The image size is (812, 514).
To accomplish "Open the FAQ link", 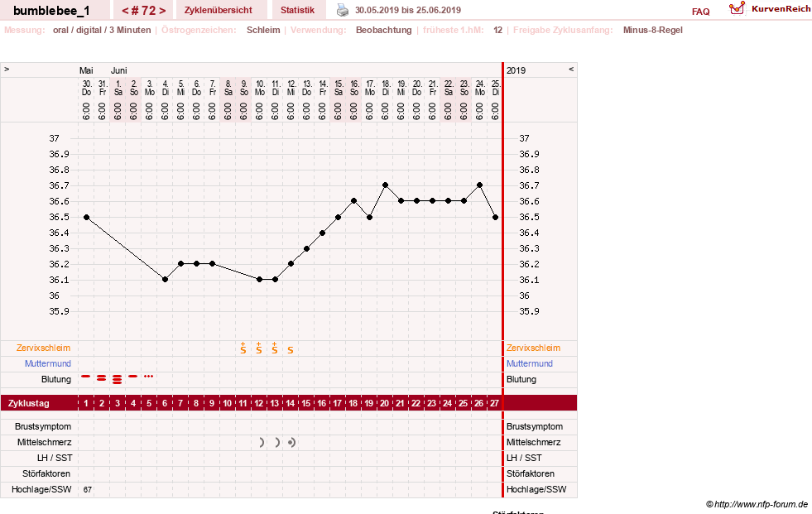I will pos(700,12).
